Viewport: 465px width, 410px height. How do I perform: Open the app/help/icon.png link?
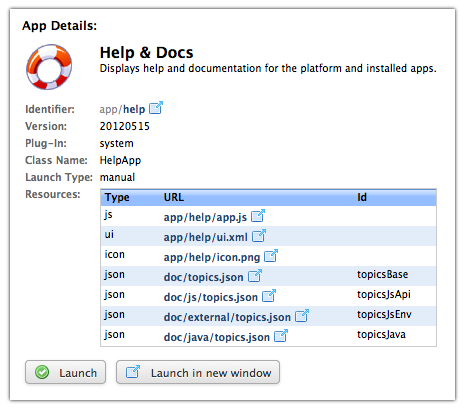point(212,257)
